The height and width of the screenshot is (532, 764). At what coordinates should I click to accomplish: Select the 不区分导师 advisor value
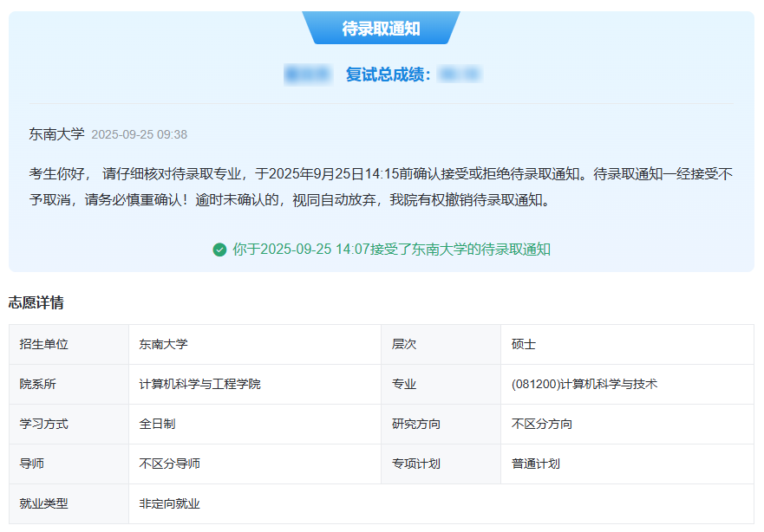169,464
